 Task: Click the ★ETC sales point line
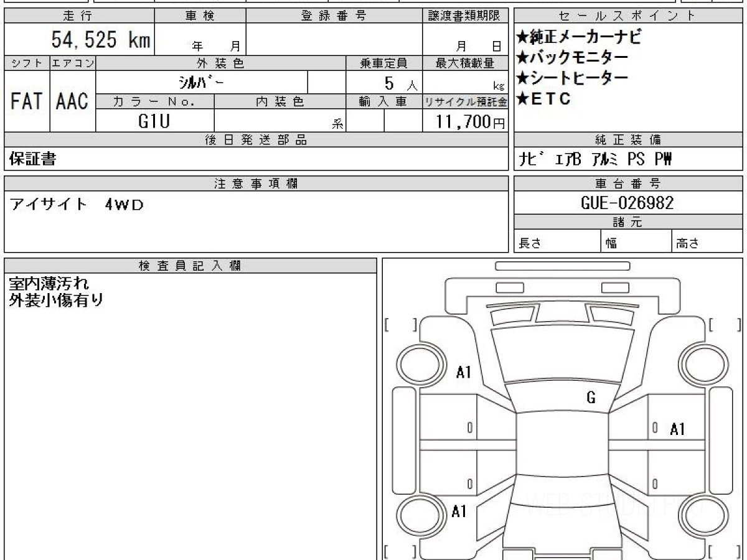point(543,98)
